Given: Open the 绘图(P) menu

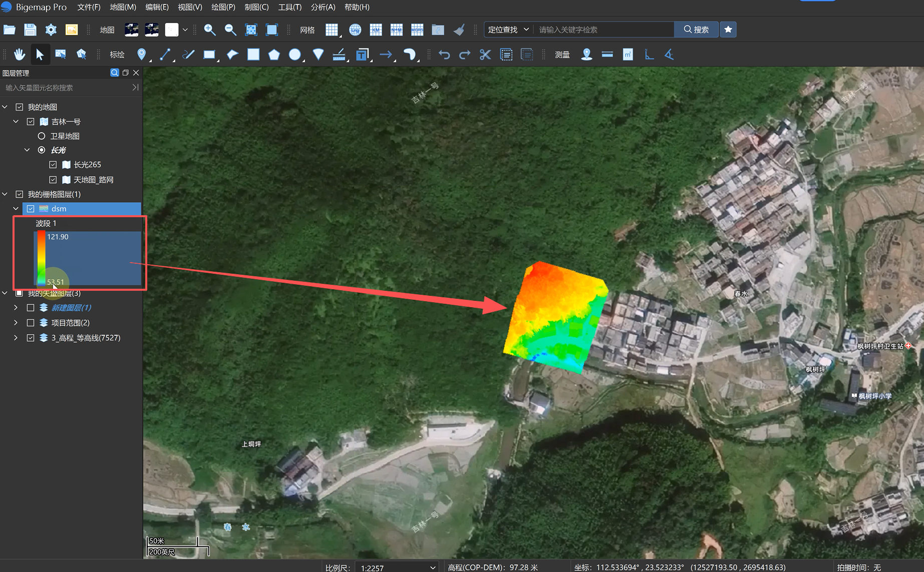Looking at the screenshot, I should [223, 7].
